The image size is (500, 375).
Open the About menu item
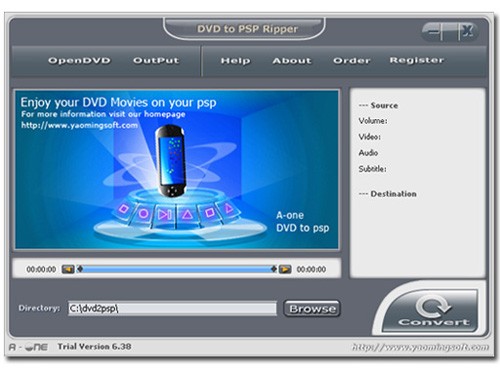(292, 60)
